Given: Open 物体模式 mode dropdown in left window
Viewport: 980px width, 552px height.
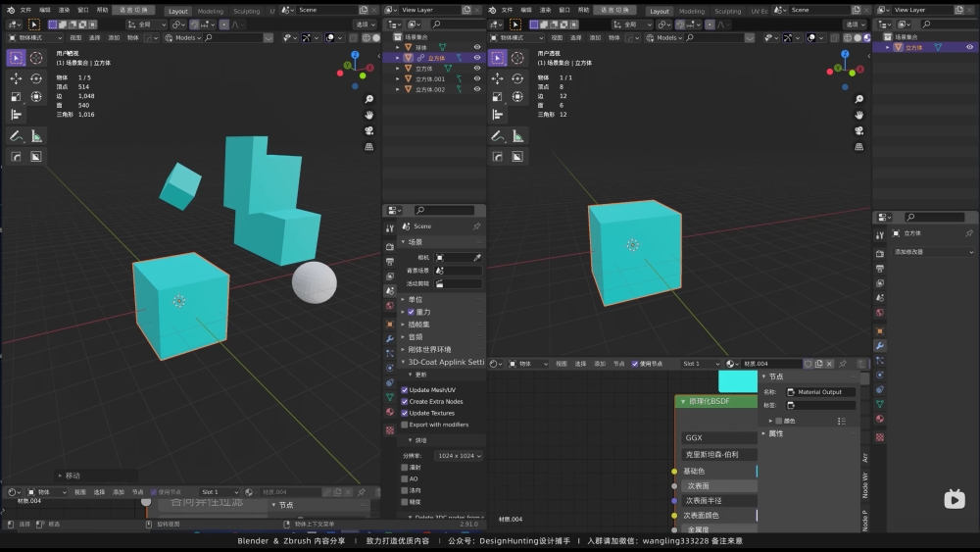Looking at the screenshot, I should (x=35, y=37).
